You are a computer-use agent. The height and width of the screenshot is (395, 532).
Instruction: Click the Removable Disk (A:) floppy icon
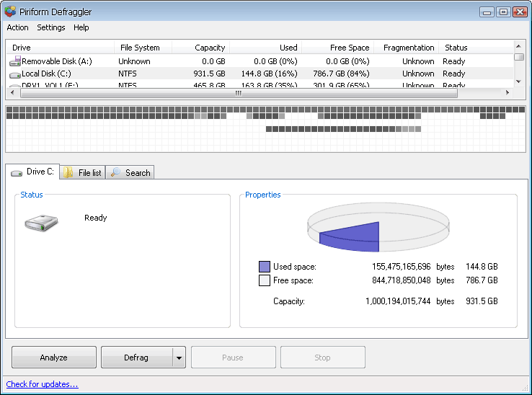click(x=15, y=61)
